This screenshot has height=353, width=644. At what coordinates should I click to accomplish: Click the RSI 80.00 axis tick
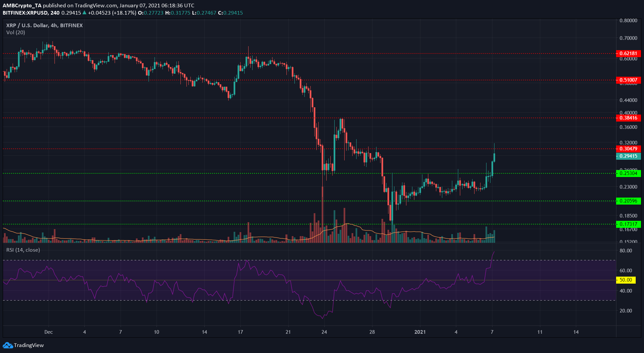(x=626, y=250)
